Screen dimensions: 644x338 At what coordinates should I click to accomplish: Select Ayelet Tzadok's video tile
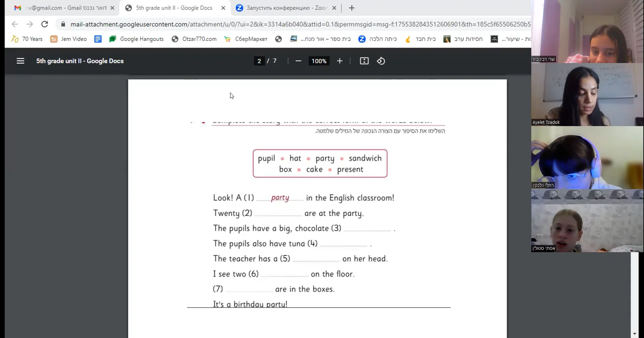[587, 95]
